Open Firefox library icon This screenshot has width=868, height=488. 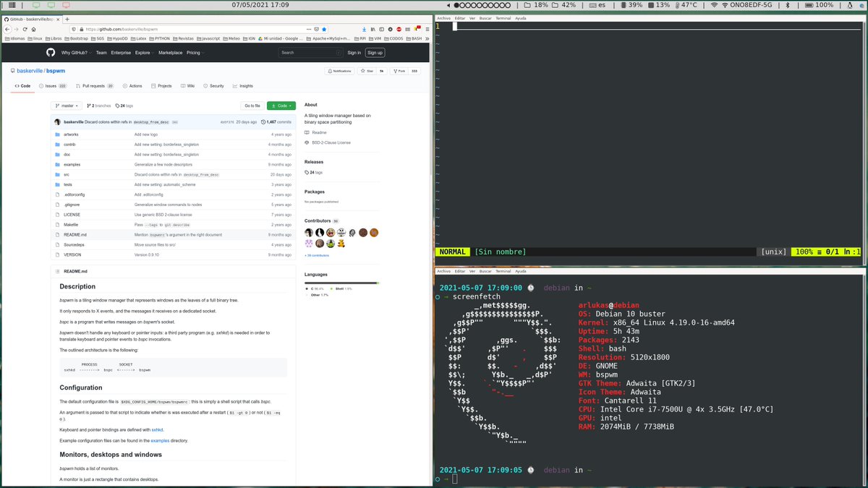(373, 29)
